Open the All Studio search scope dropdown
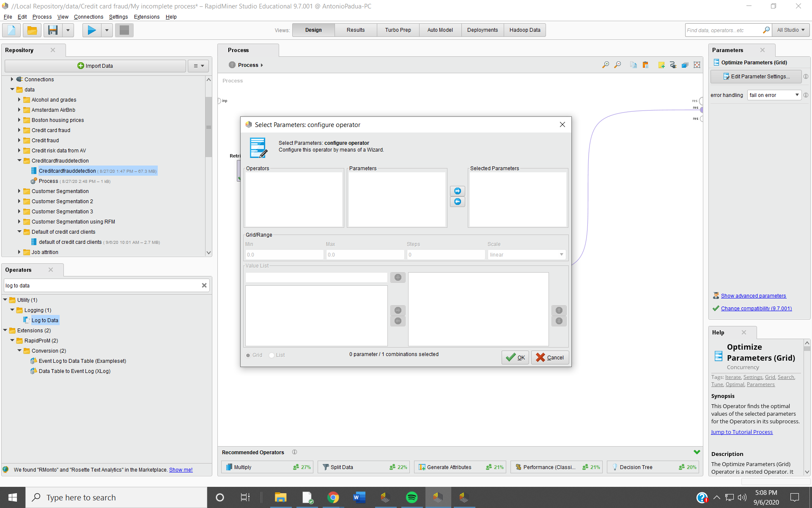The height and width of the screenshot is (508, 812). pyautogui.click(x=791, y=30)
